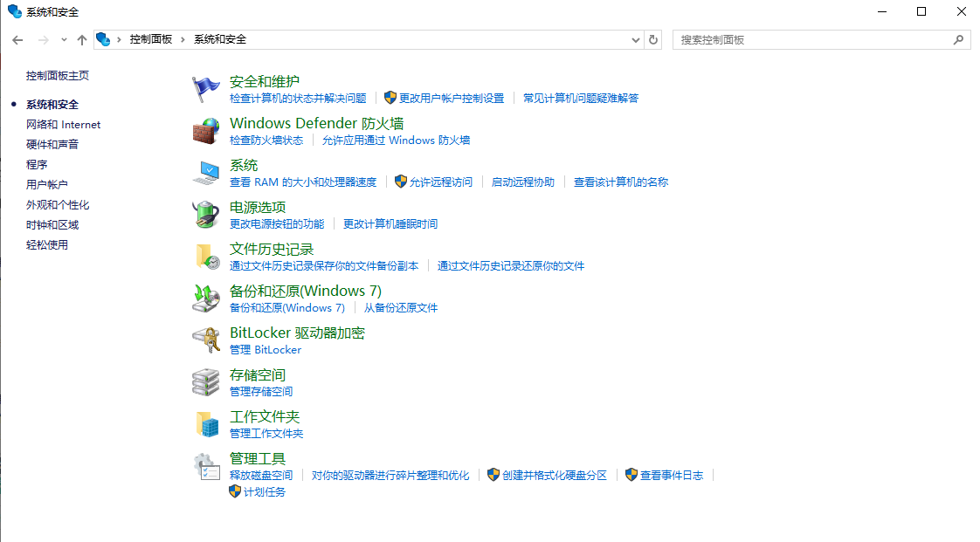Select 系统和安全 in the breadcrumb path
The width and height of the screenshot is (980, 542).
click(220, 39)
